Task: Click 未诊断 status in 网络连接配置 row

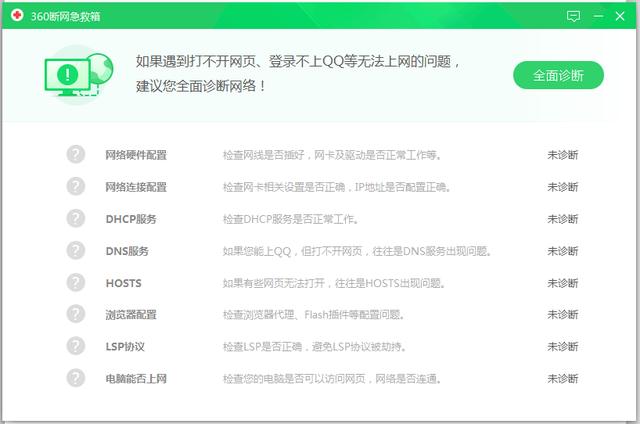Action: point(562,187)
